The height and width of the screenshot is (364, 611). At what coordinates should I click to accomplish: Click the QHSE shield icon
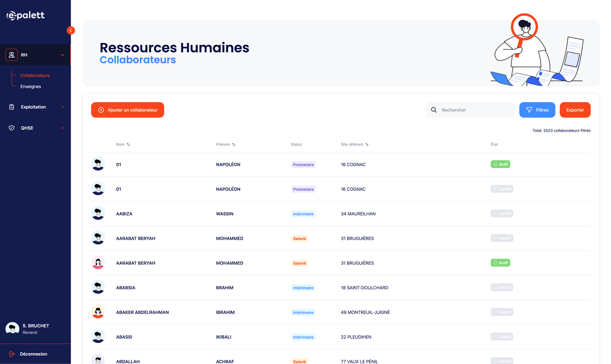[12, 128]
